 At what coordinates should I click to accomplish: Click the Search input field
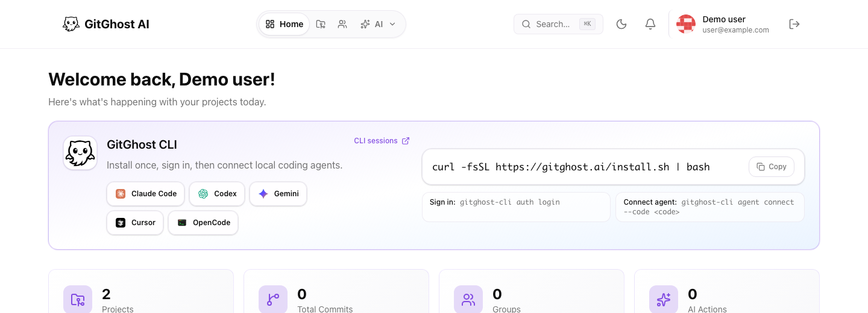point(558,24)
